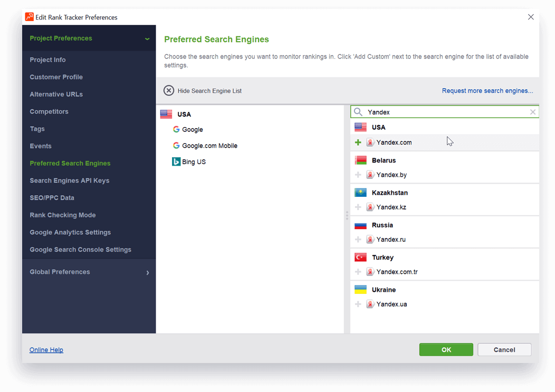Click the Yandex.kz result text
Image resolution: width=555 pixels, height=392 pixels.
(x=391, y=207)
